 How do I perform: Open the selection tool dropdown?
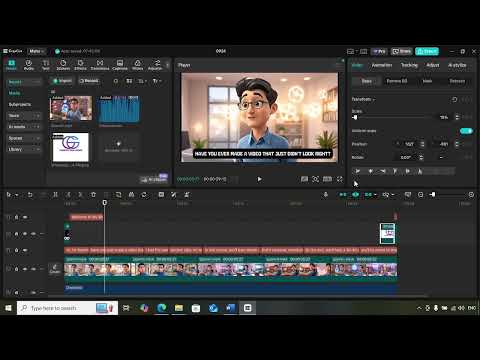16,195
